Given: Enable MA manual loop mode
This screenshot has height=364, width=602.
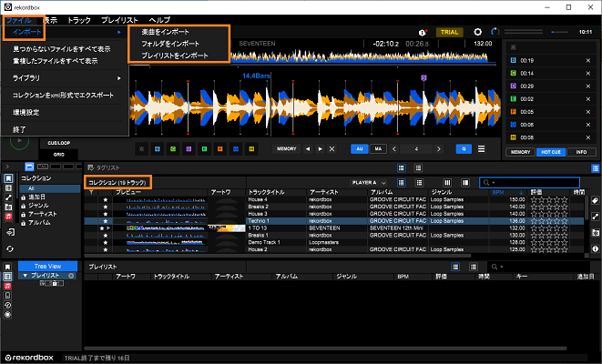Looking at the screenshot, I should pyautogui.click(x=378, y=149).
